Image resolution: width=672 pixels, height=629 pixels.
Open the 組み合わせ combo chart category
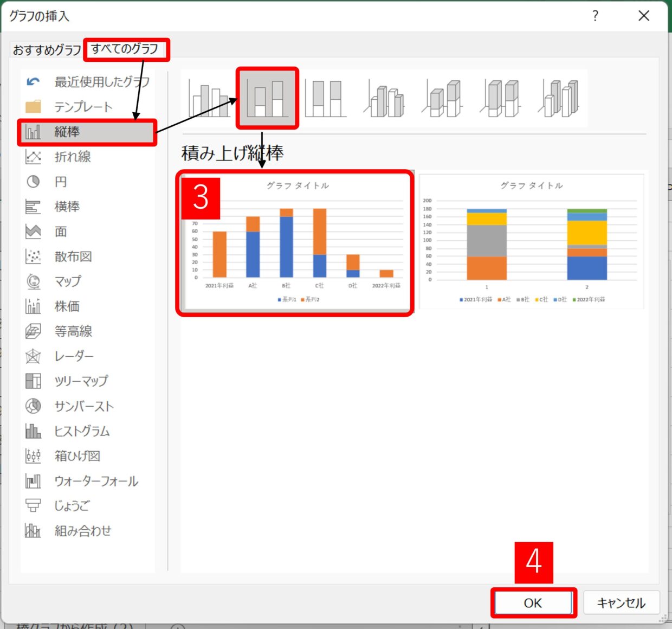(82, 531)
